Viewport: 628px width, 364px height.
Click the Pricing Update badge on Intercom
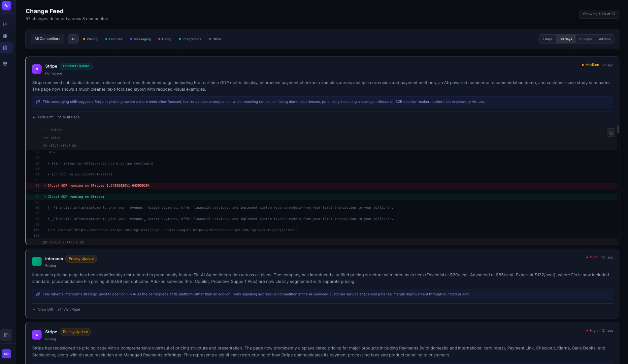[x=81, y=258]
